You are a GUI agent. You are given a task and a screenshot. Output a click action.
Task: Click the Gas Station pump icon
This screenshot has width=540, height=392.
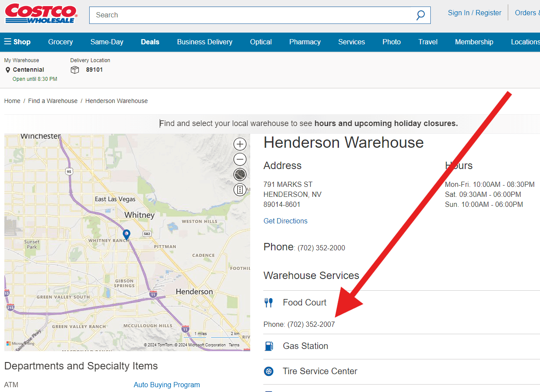pos(269,346)
